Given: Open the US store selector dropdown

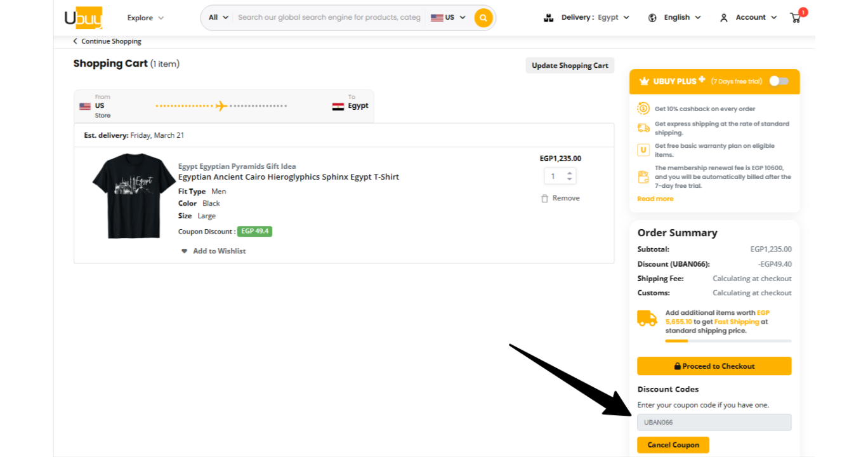Looking at the screenshot, I should click(x=448, y=18).
